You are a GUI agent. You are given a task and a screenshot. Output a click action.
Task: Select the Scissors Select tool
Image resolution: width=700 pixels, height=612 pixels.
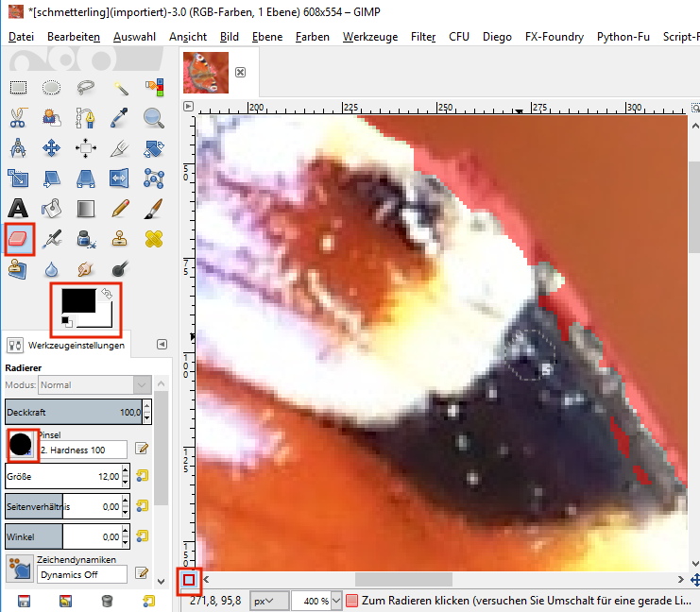coord(18,118)
